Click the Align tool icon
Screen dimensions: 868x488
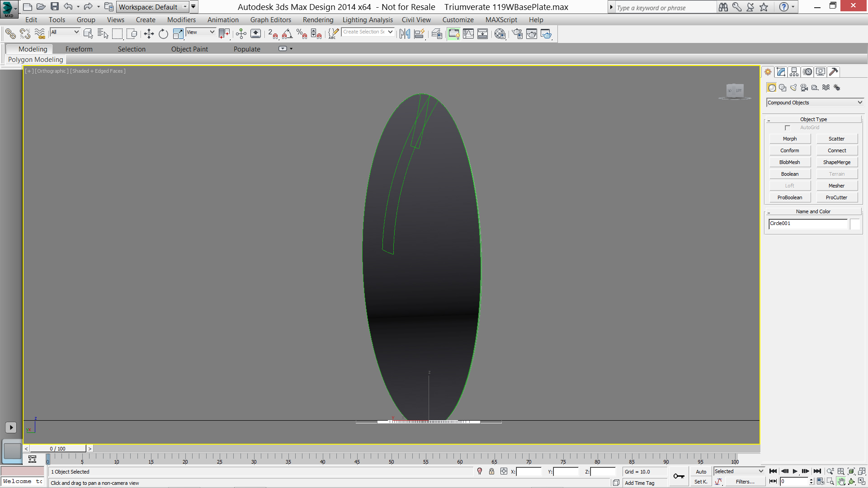(419, 34)
